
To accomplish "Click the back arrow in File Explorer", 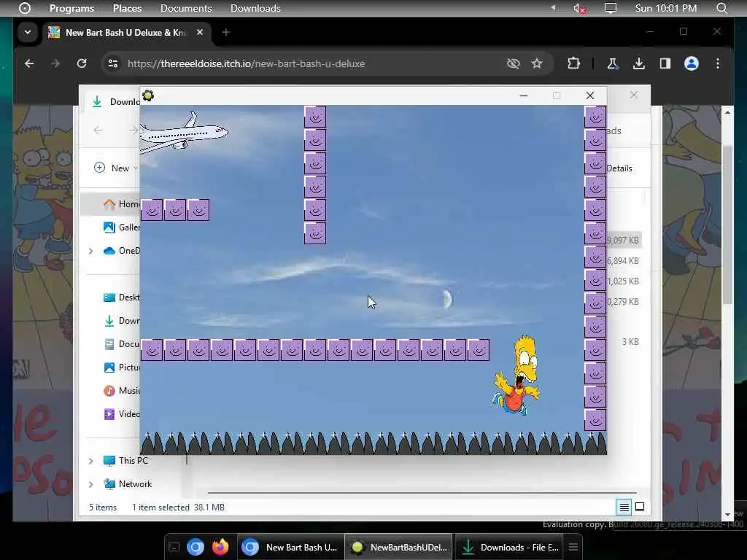I will [x=98, y=130].
